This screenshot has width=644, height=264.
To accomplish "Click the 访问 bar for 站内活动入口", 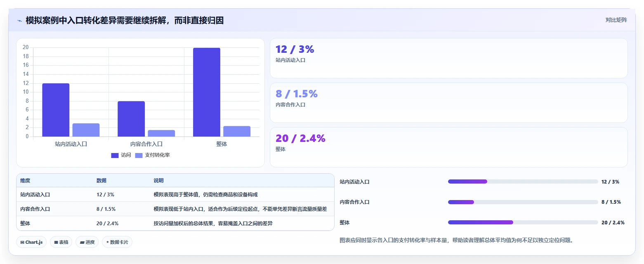I will [56, 110].
